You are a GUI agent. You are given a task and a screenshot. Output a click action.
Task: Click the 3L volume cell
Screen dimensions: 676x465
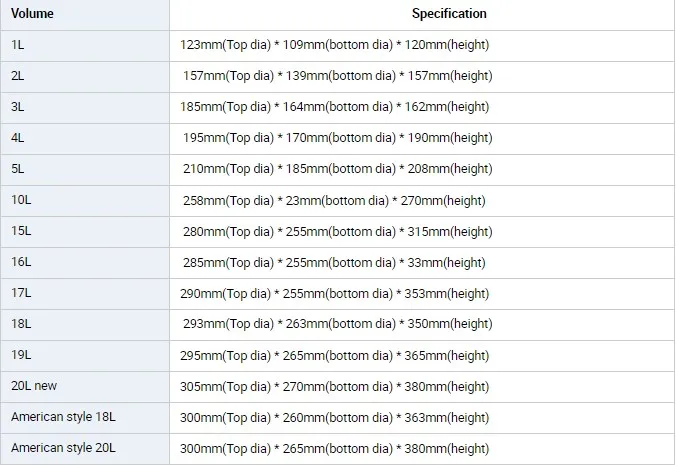pos(18,107)
